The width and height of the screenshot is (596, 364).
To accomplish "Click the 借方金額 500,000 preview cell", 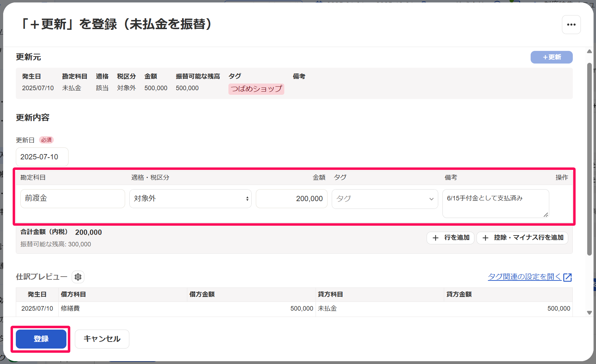I will point(251,309).
